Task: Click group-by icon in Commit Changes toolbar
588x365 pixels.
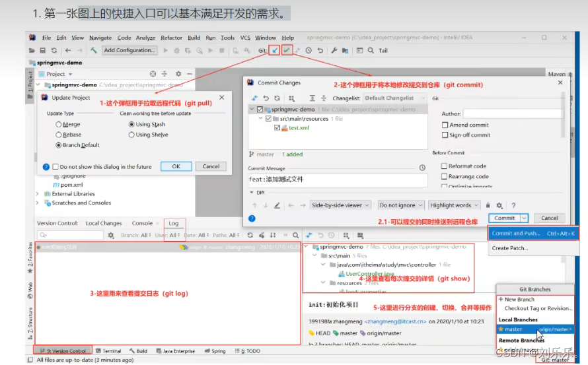Action: coord(291,98)
